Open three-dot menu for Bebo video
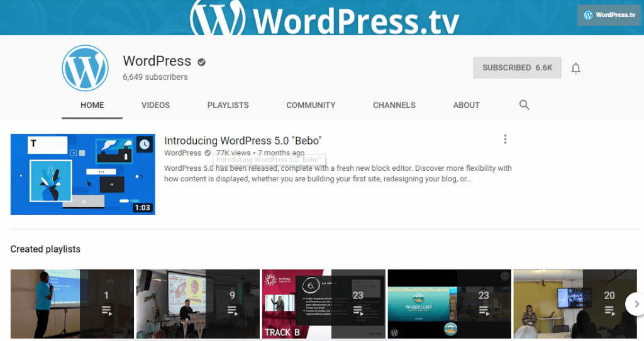 (x=505, y=139)
